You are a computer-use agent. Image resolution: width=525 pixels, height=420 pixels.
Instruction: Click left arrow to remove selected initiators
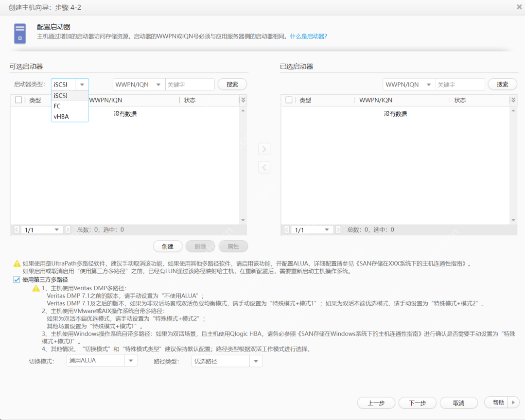point(264,167)
